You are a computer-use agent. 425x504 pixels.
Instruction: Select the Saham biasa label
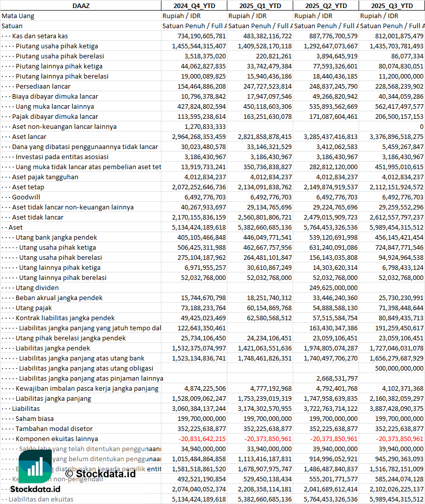click(35, 418)
